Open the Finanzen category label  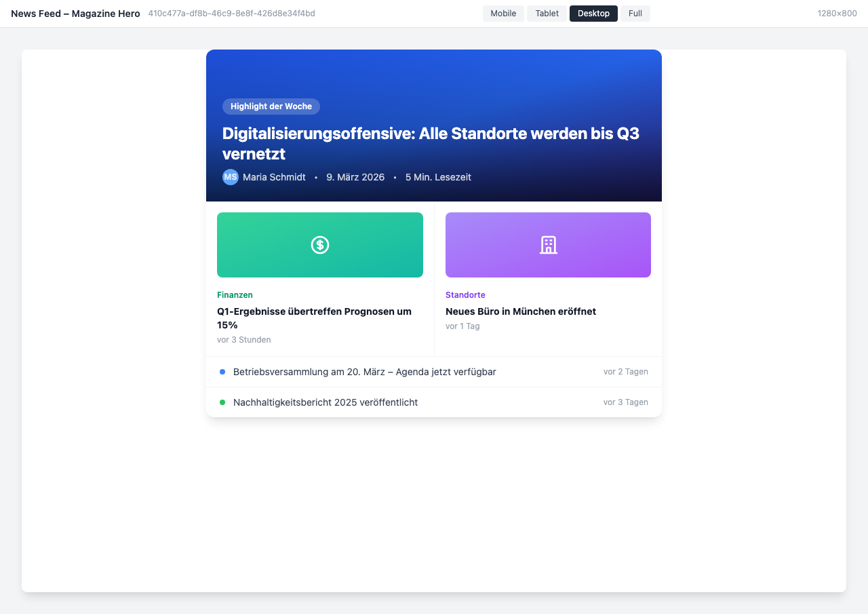[x=235, y=295]
